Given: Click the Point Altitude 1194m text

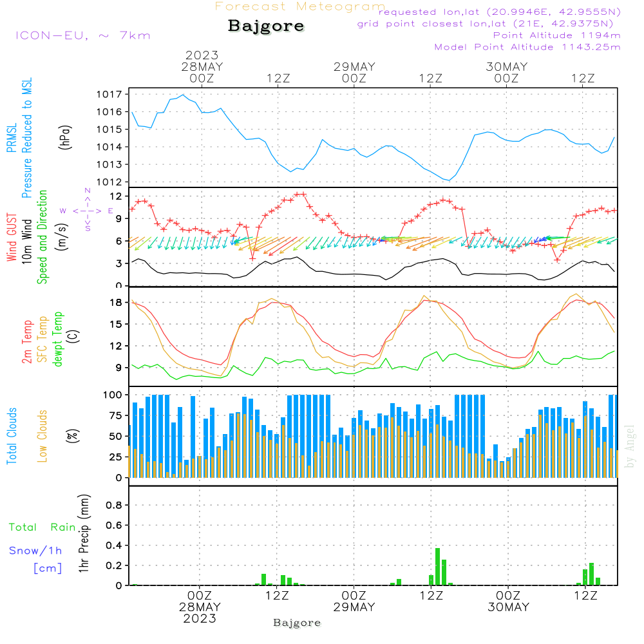Looking at the screenshot, I should pyautogui.click(x=556, y=35).
